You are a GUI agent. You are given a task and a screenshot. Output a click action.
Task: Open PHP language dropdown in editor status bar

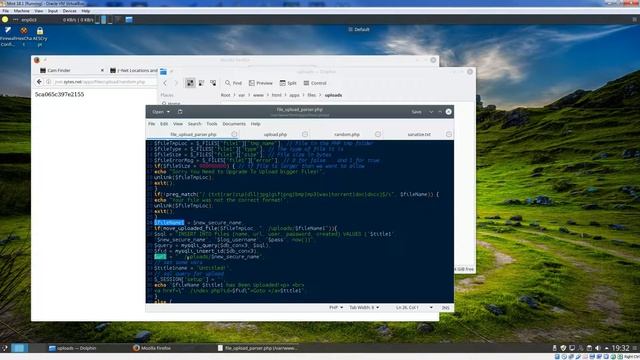336,307
